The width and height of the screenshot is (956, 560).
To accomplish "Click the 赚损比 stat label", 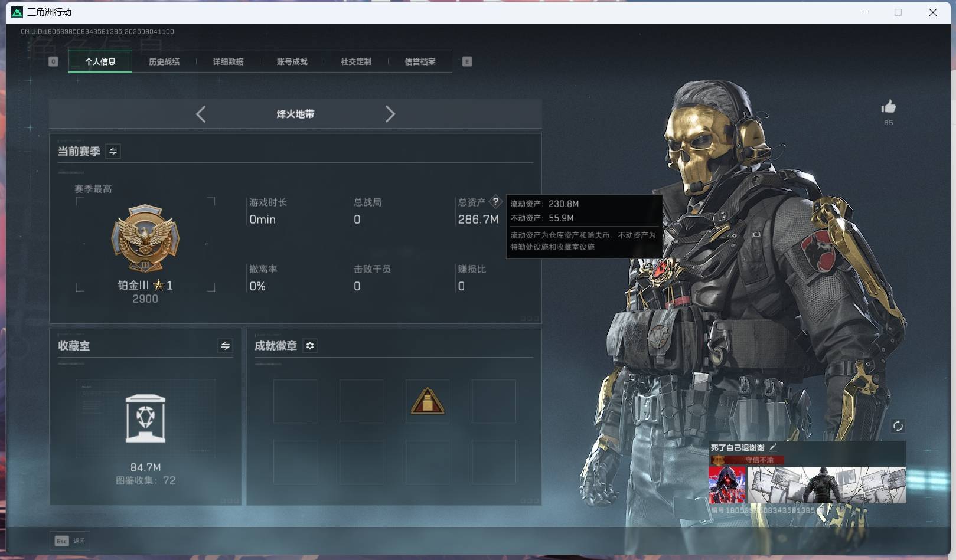I will pyautogui.click(x=472, y=269).
